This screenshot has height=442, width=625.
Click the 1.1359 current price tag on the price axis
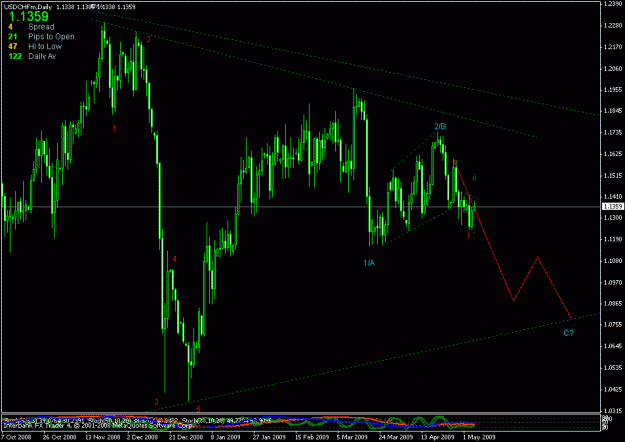pyautogui.click(x=612, y=206)
